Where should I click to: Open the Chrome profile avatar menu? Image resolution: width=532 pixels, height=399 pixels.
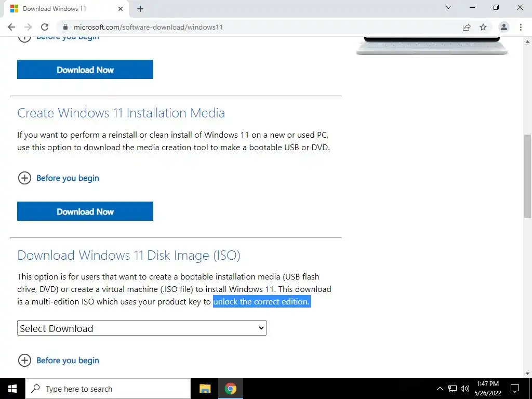(x=504, y=27)
